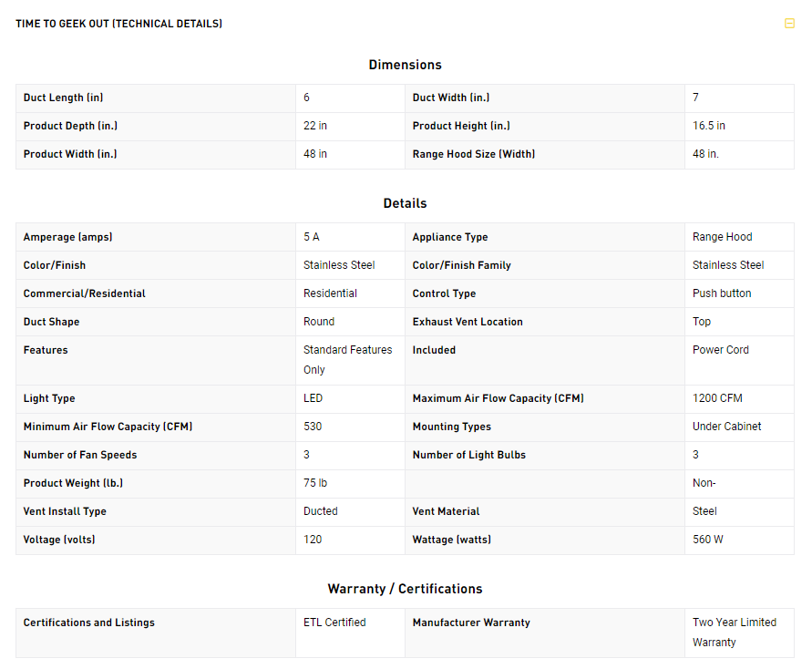Screen dimensions: 812x669
Task: Click the Dimensions section heading
Action: tap(405, 65)
